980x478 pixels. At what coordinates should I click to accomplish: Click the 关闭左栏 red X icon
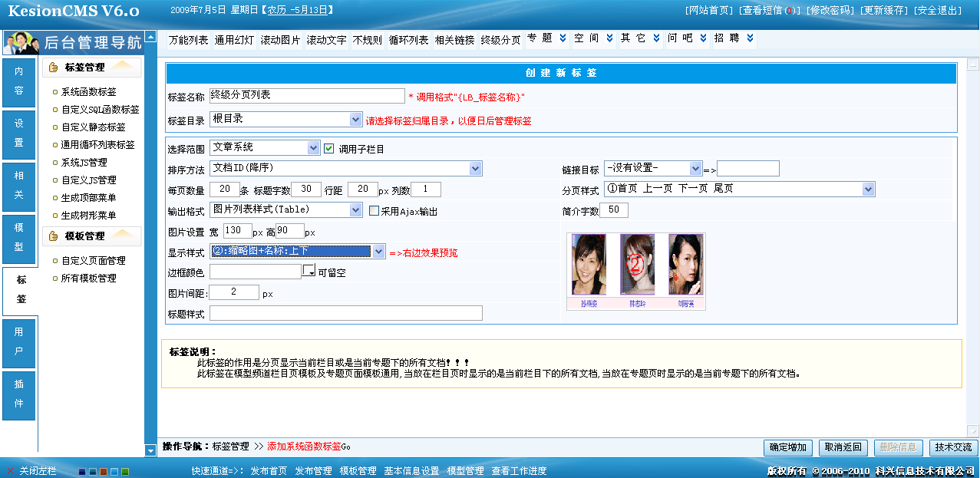pos(10,470)
